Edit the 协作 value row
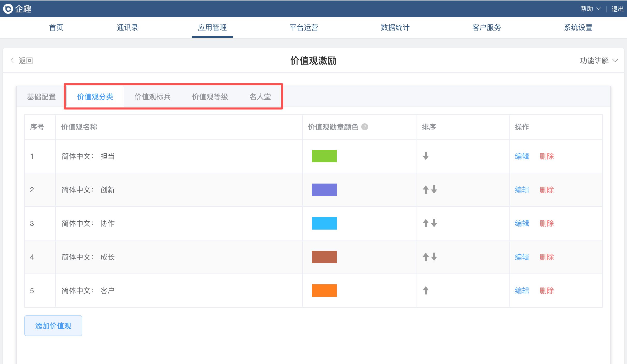 (522, 223)
